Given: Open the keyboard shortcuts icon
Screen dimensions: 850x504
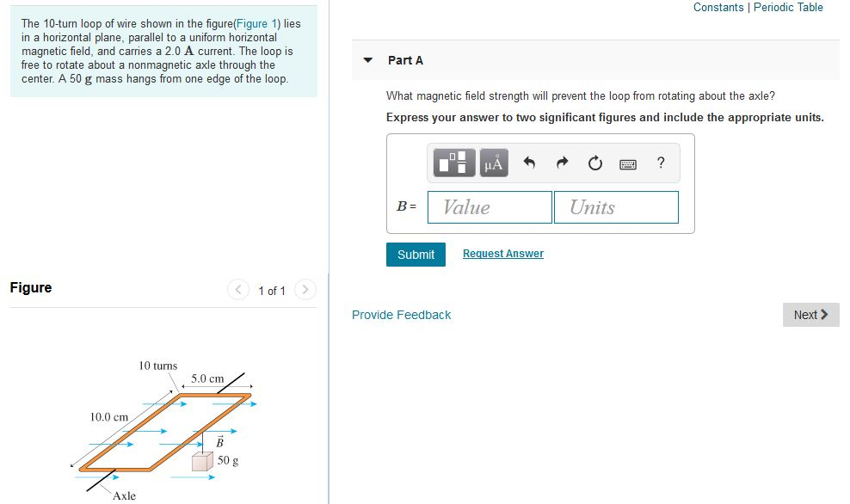Looking at the screenshot, I should [627, 162].
